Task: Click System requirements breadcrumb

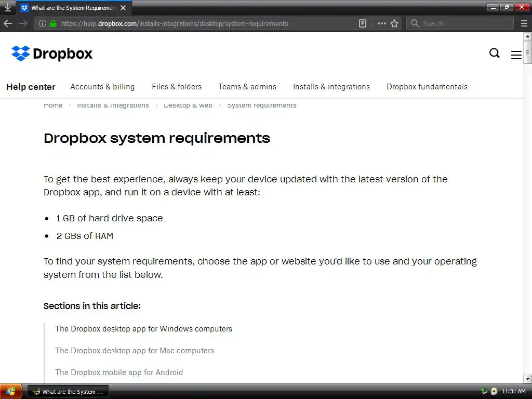Action: click(262, 105)
